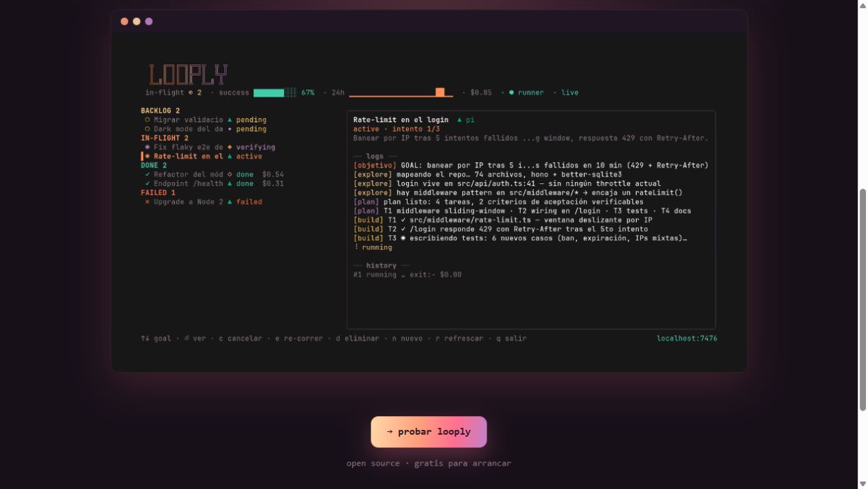Click the '$0.85' cost value
868x489 pixels.
tap(481, 93)
